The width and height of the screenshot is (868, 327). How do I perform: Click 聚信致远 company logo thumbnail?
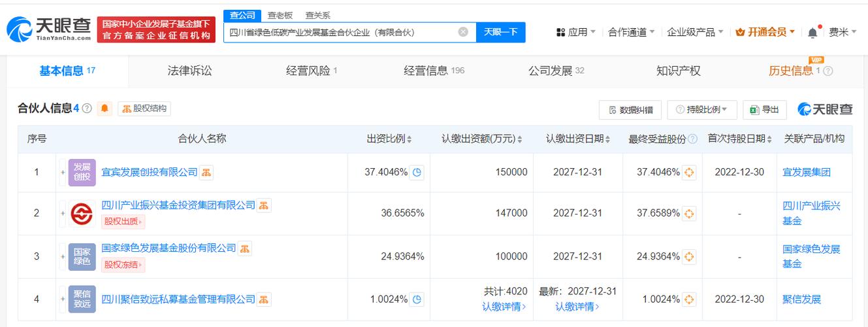[x=82, y=300]
